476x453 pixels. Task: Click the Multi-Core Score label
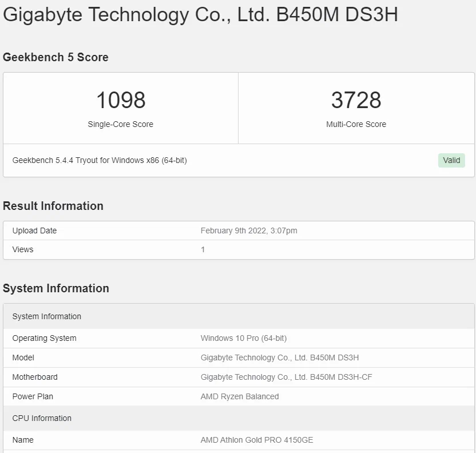click(356, 124)
